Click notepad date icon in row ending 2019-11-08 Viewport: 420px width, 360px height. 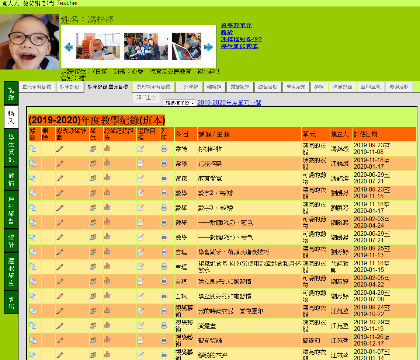click(141, 149)
